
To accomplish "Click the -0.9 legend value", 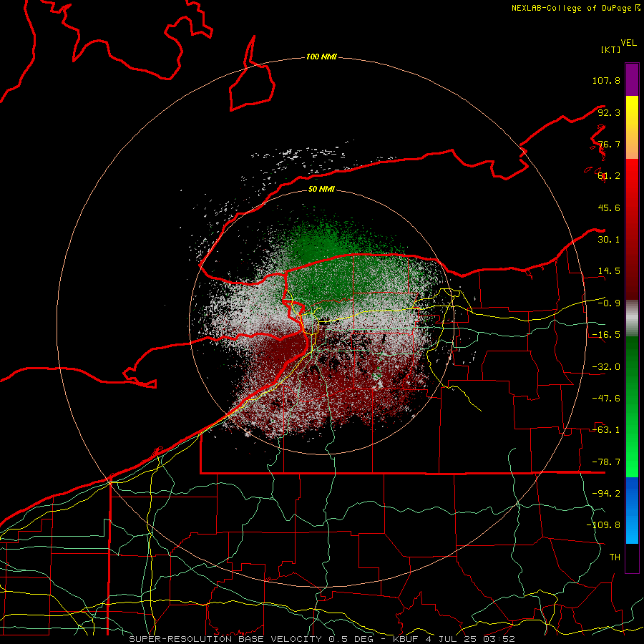I will 609,303.
